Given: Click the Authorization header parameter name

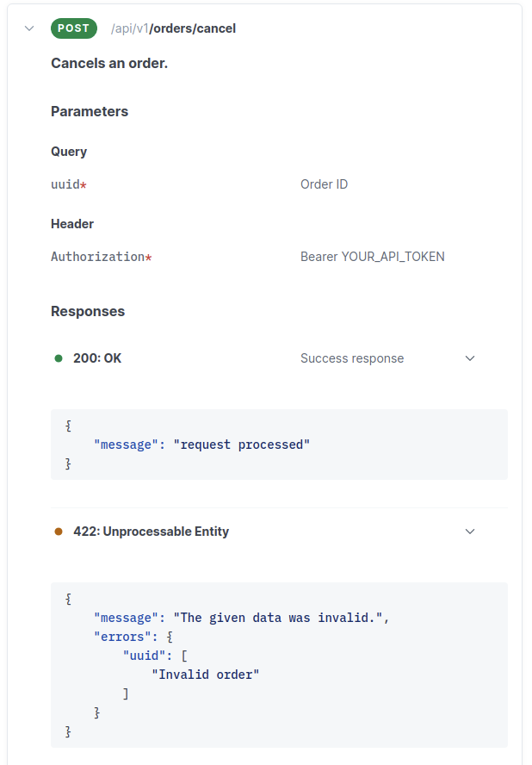Looking at the screenshot, I should point(97,257).
